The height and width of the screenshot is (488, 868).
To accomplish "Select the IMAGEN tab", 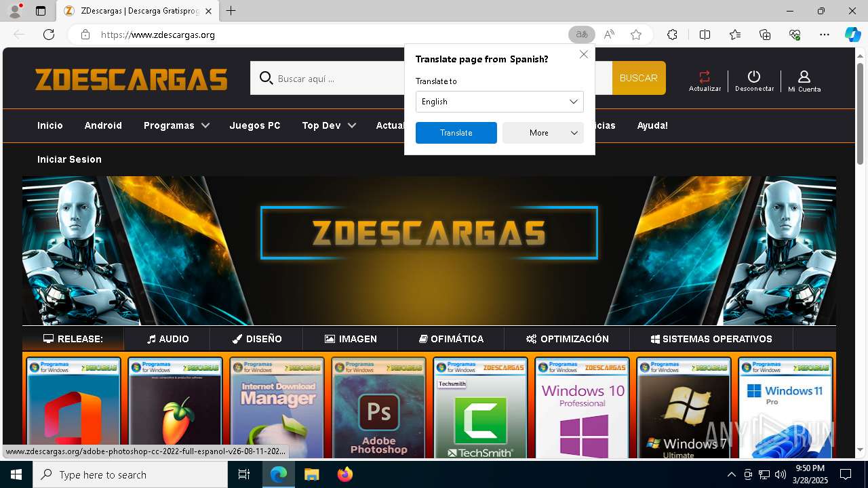I will [x=351, y=339].
